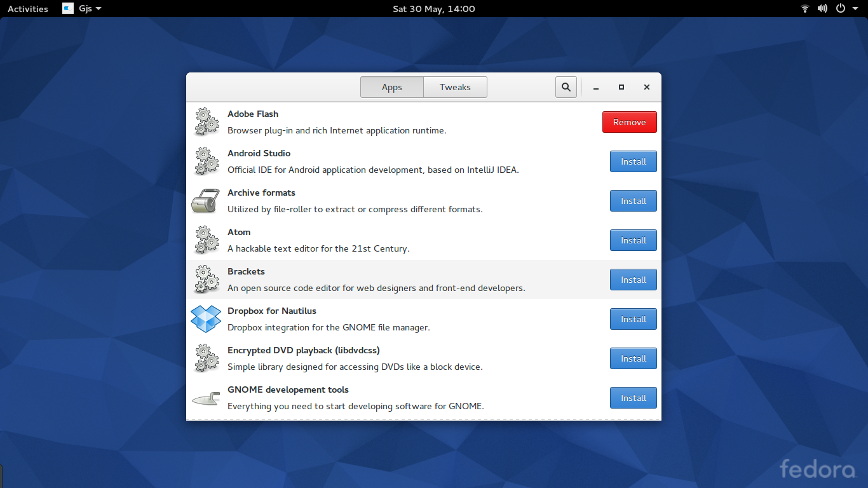Viewport: 868px width, 488px height.
Task: Click 'Simple library designed for accessing DVDs' description
Action: [355, 367]
